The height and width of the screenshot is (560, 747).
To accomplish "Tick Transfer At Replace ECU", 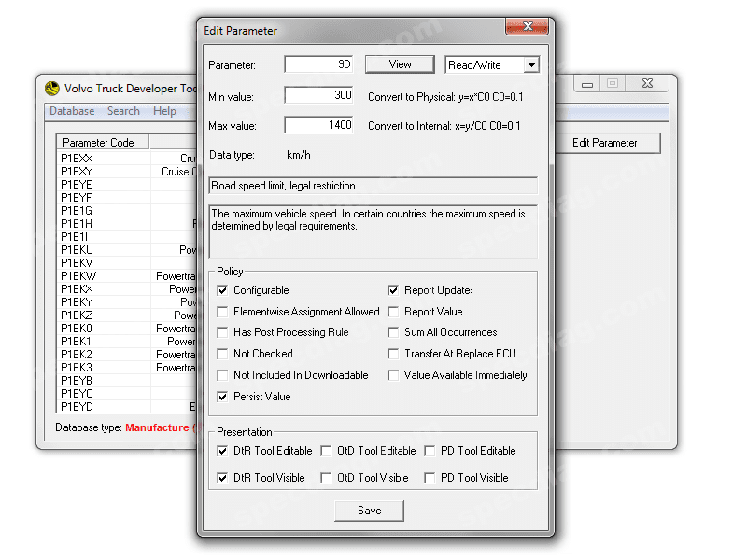I will (393, 354).
